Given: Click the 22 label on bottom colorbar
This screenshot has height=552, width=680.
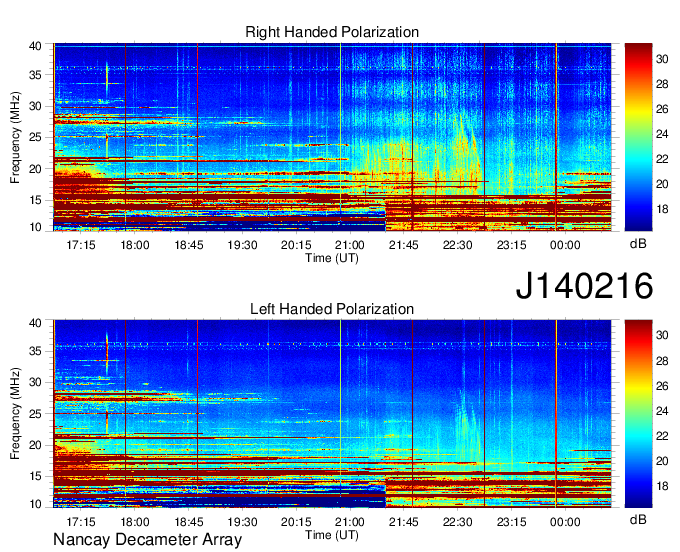Looking at the screenshot, I should (662, 436).
